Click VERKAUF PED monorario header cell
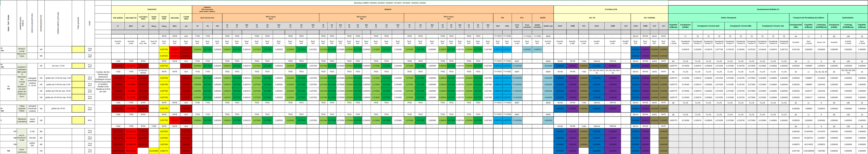Viewport: 868px width, 154px height. click(x=207, y=9)
